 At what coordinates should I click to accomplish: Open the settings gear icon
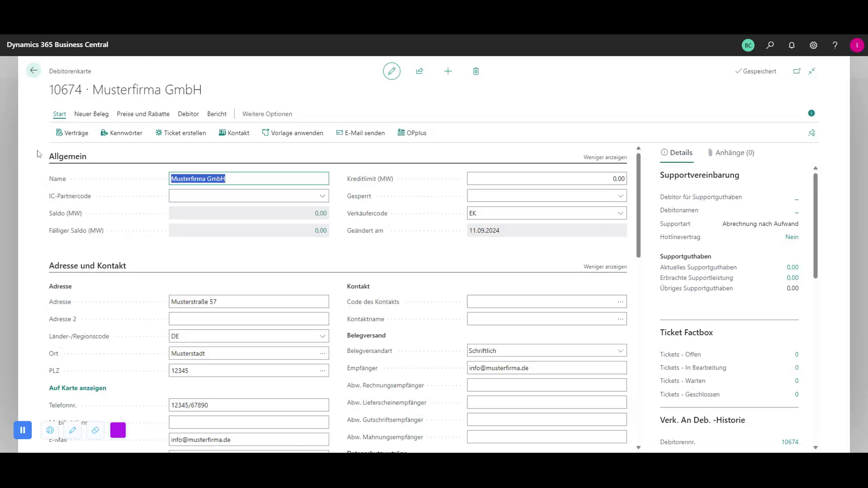pos(813,45)
